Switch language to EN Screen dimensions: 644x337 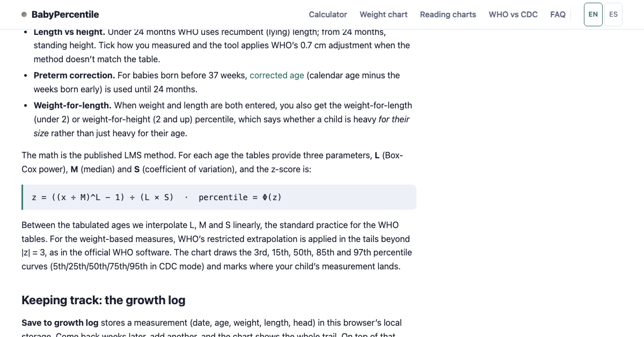coord(593,14)
